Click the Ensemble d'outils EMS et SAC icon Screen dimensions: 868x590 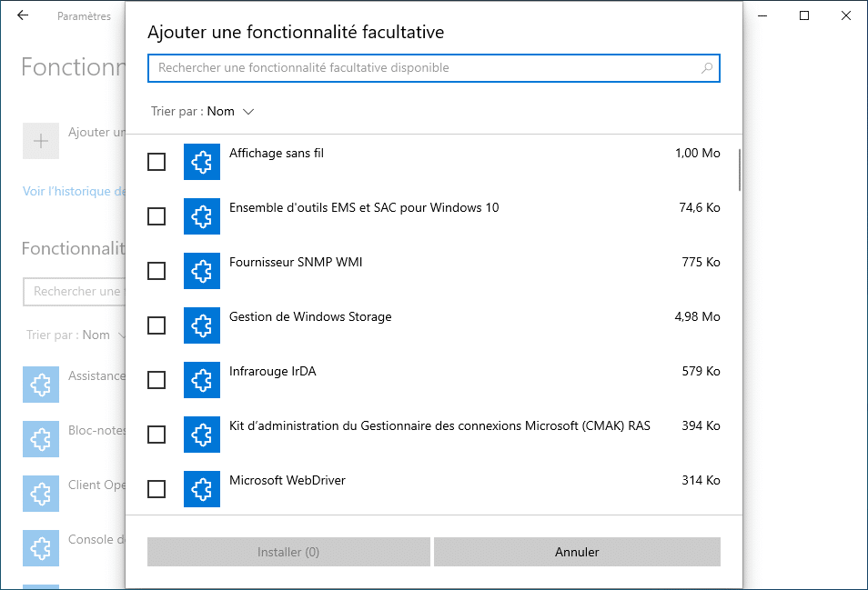pyautogui.click(x=201, y=216)
